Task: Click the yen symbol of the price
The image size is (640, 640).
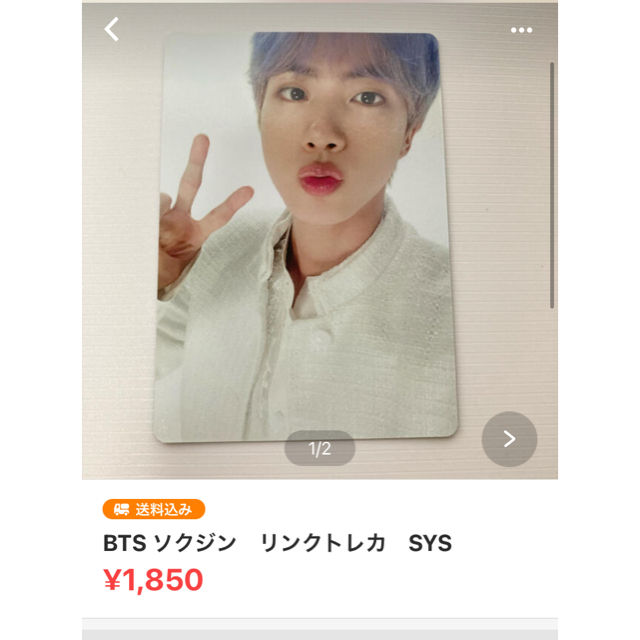Action: tap(112, 580)
